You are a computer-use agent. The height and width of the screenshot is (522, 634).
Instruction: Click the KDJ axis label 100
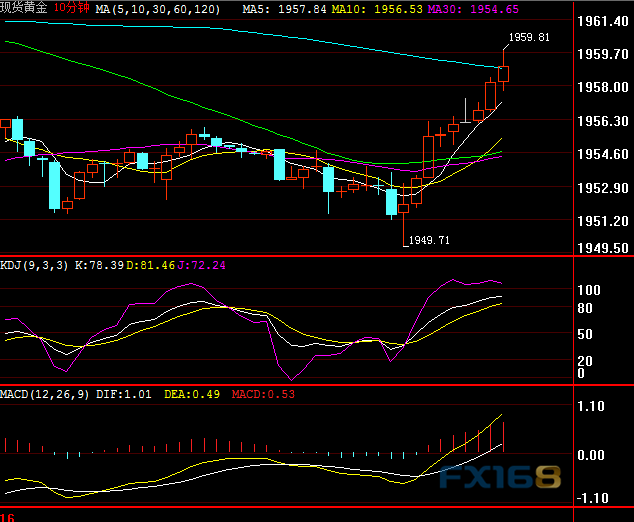(x=589, y=290)
